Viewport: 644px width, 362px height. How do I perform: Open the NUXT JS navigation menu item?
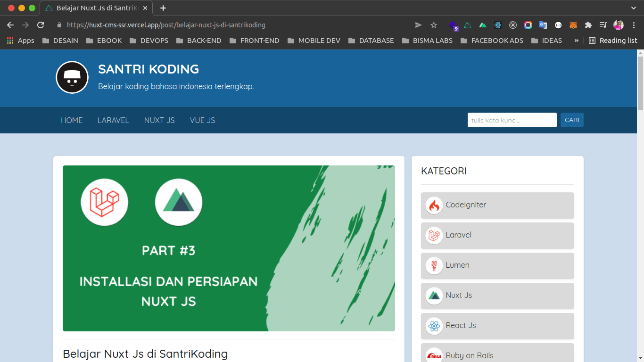pos(159,120)
